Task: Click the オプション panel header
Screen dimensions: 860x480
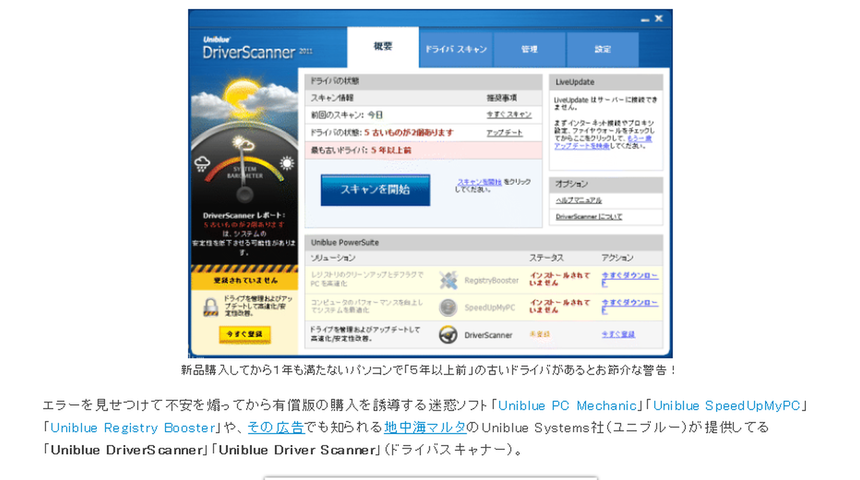Action: tap(606, 184)
